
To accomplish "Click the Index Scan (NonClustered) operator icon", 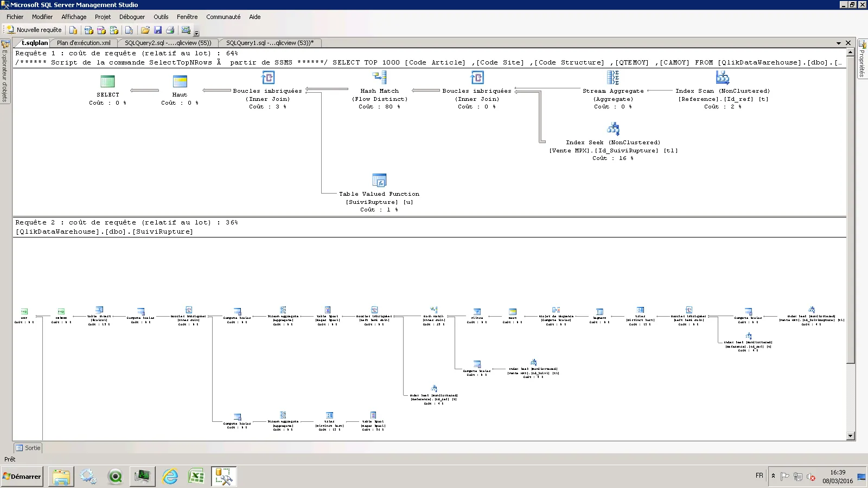I will [x=723, y=78].
